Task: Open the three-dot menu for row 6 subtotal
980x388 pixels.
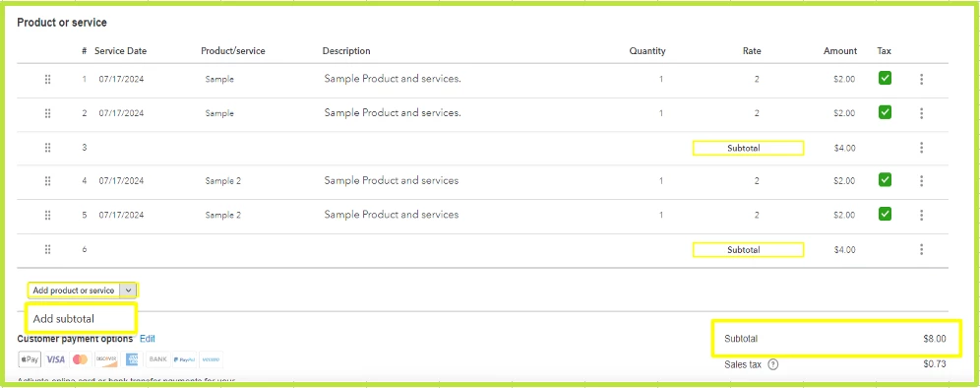Action: pyautogui.click(x=921, y=250)
